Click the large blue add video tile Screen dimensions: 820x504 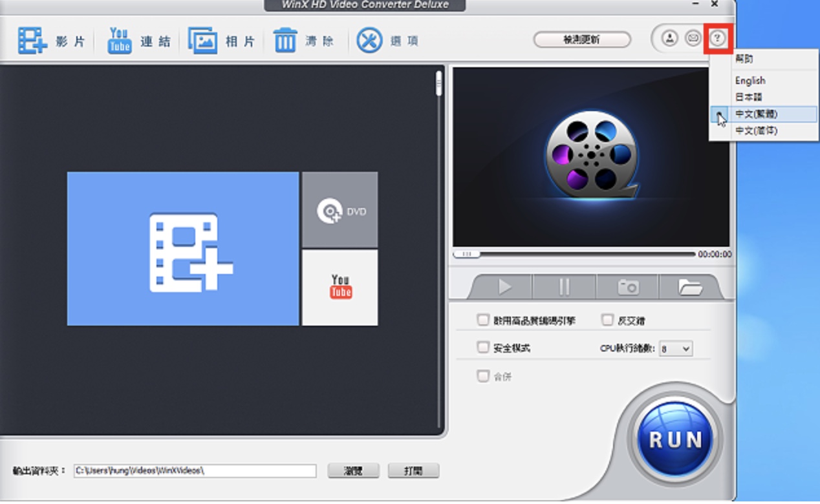click(x=183, y=249)
